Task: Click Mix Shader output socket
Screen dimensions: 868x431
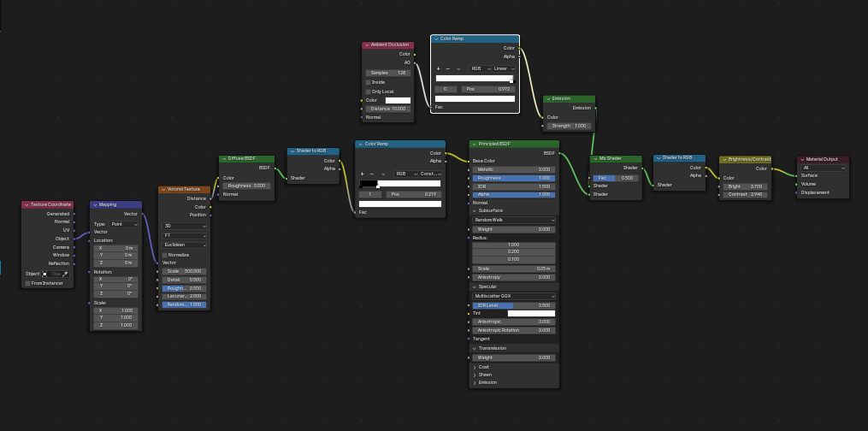Action: (x=642, y=168)
